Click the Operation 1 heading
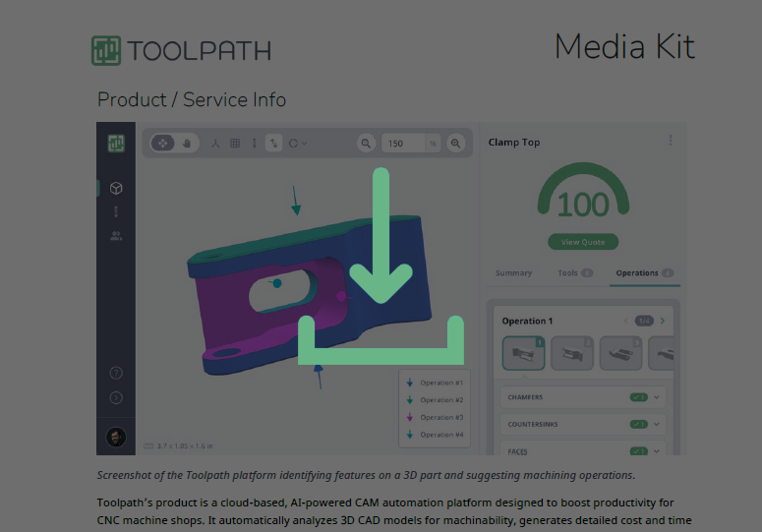762x532 pixels. 527,322
